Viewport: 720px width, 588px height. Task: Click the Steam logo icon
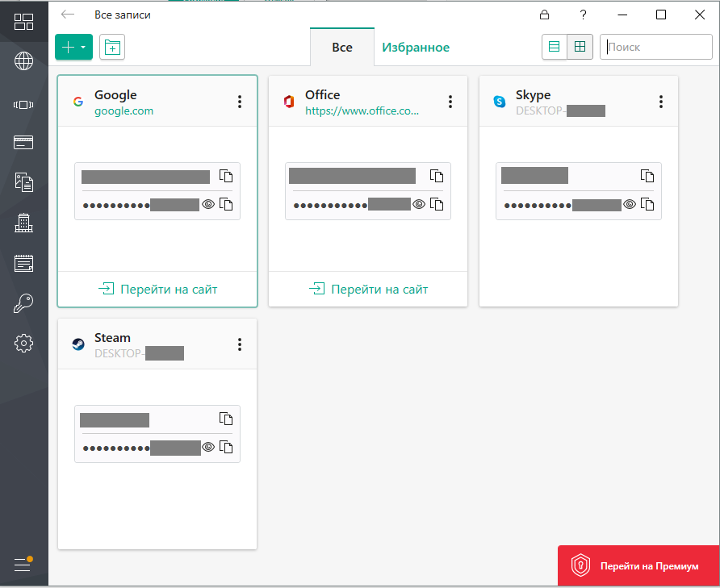[x=78, y=344]
